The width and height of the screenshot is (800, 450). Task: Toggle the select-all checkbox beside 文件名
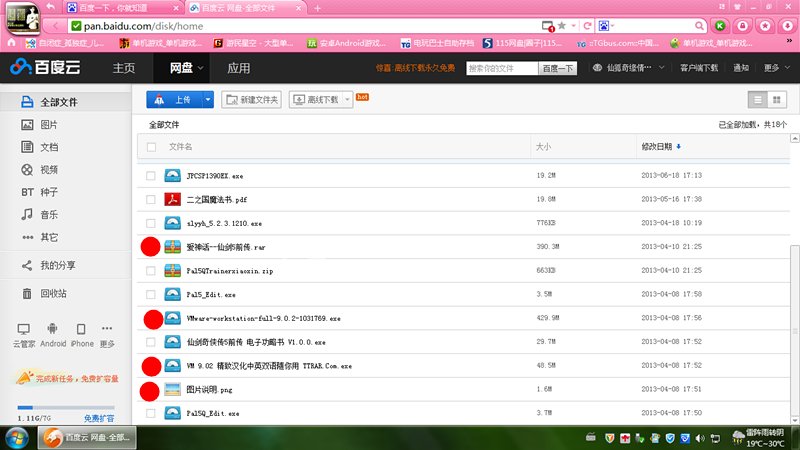tap(151, 147)
